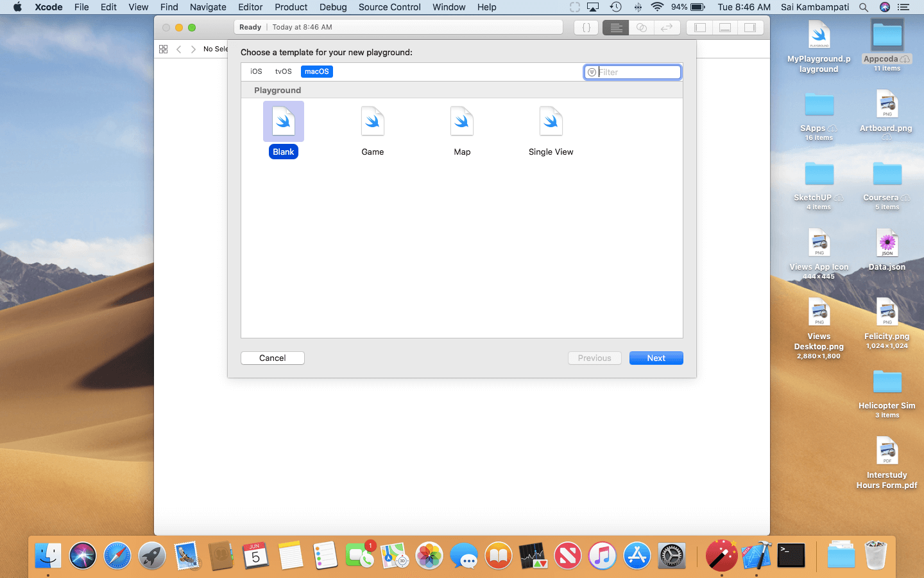The width and height of the screenshot is (924, 578).
Task: Open the related items grid menu
Action: tap(164, 49)
